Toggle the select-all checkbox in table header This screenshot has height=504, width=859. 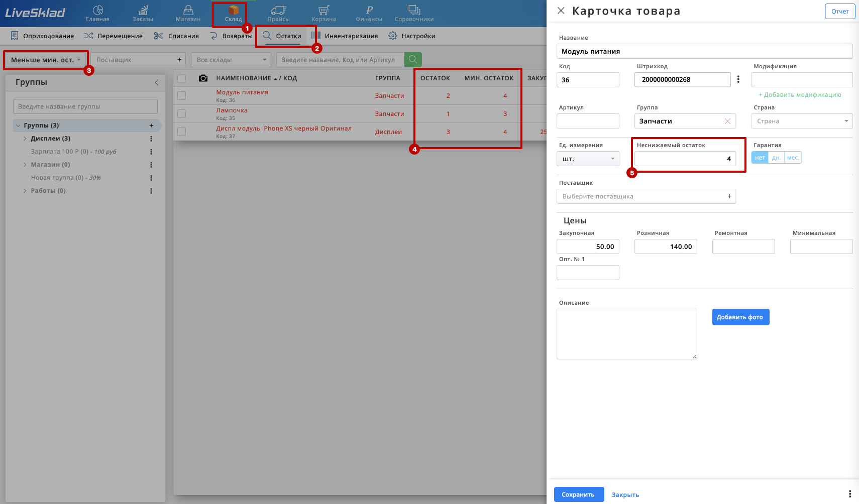[182, 78]
